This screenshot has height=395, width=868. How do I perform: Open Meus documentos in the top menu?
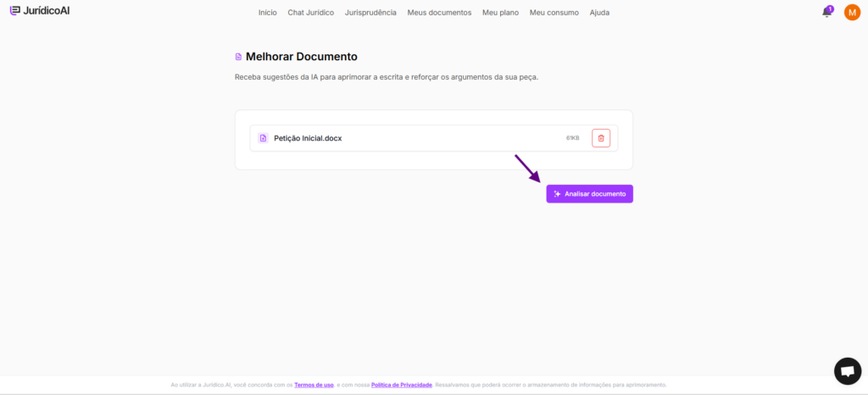click(x=439, y=13)
